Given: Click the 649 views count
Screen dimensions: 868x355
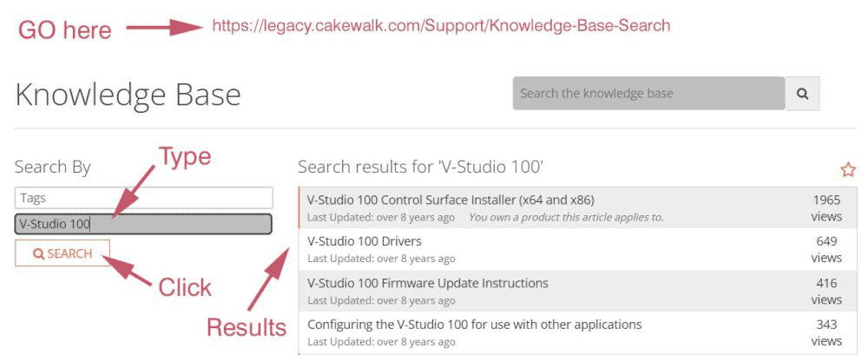Looking at the screenshot, I should (826, 249).
